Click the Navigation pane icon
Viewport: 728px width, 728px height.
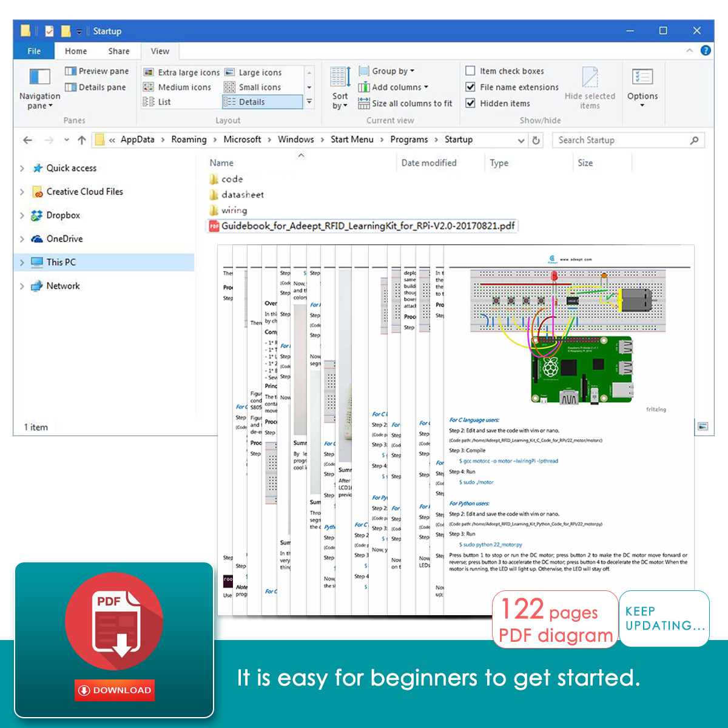click(40, 77)
